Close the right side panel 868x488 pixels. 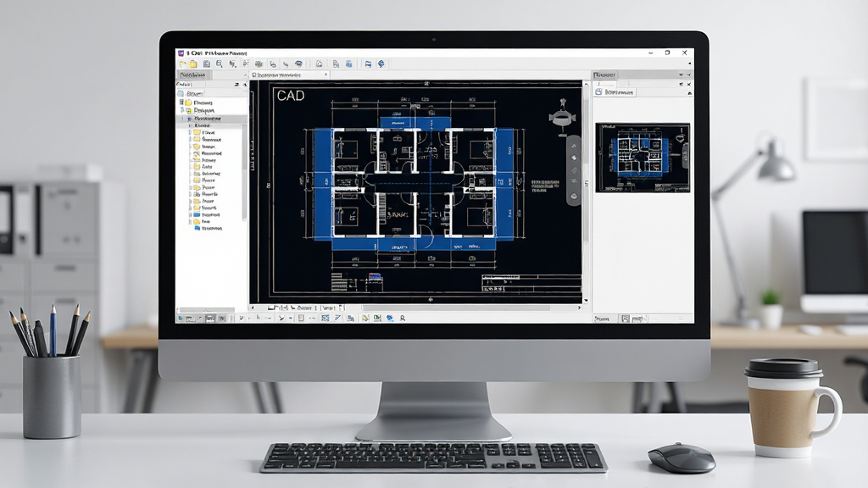coord(688,84)
